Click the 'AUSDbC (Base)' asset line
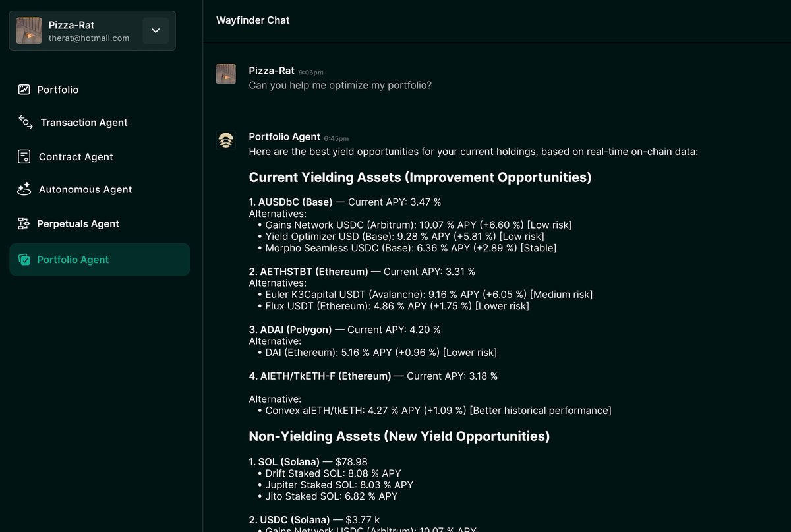 coord(345,202)
